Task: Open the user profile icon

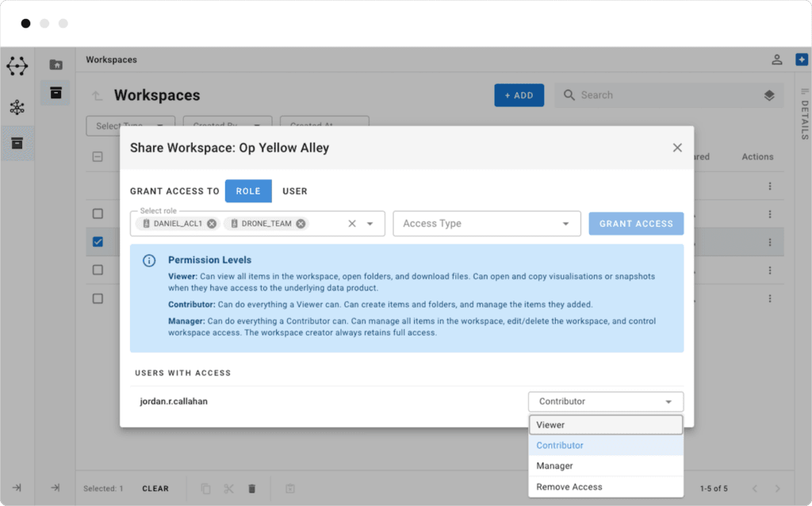Action: point(777,59)
